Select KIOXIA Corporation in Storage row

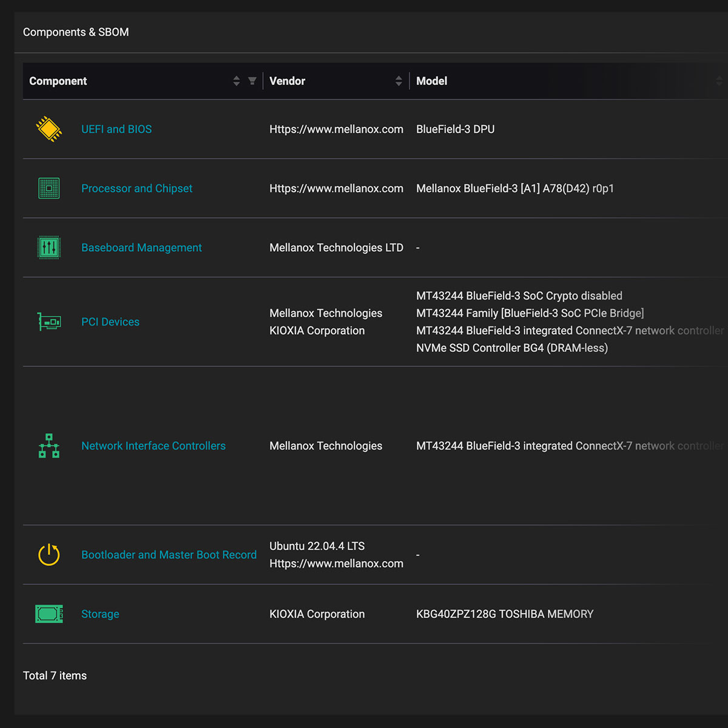pyautogui.click(x=317, y=614)
